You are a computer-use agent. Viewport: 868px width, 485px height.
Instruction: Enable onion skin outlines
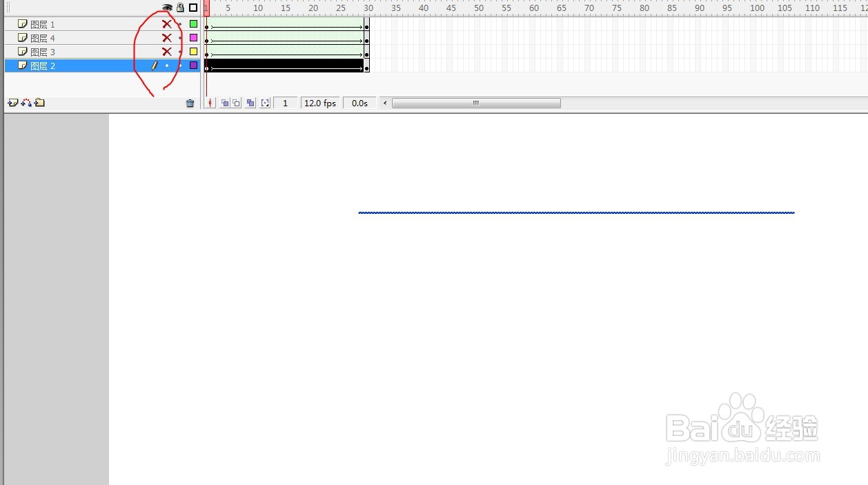point(237,103)
